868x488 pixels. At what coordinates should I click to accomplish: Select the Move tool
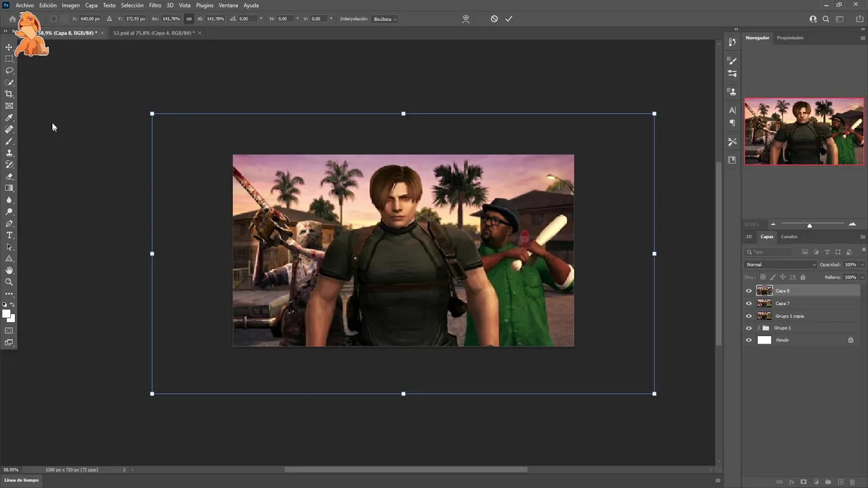pyautogui.click(x=9, y=47)
